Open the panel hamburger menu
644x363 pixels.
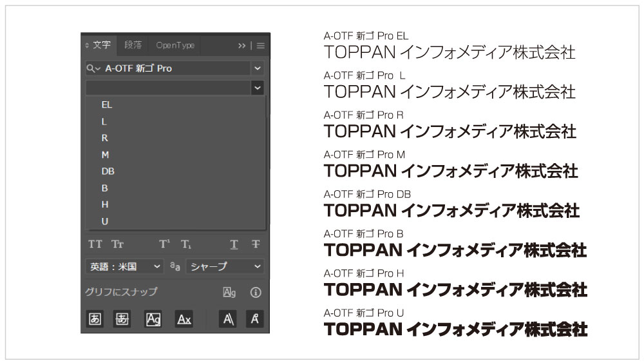(x=261, y=46)
